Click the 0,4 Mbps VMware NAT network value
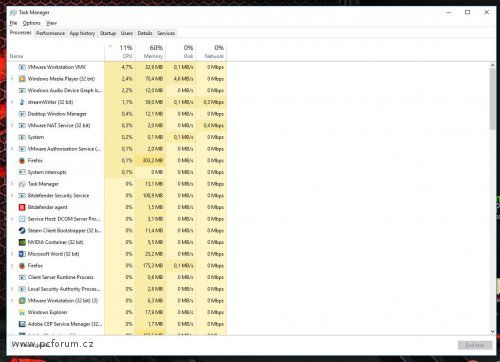The height and width of the screenshot is (362, 500). 214,126
